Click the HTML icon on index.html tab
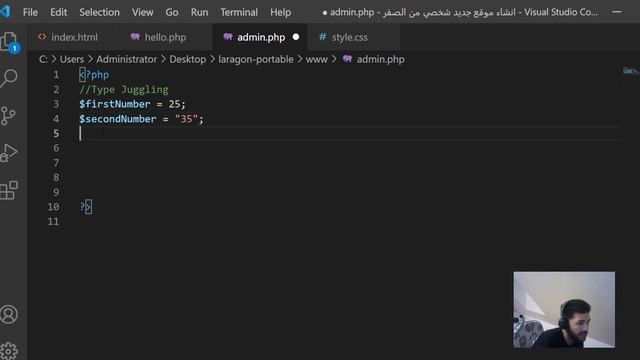 42,37
